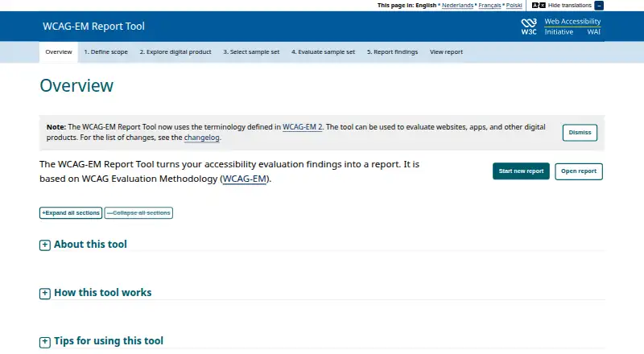Open the changelog link
The height and width of the screenshot is (354, 644).
pos(202,138)
